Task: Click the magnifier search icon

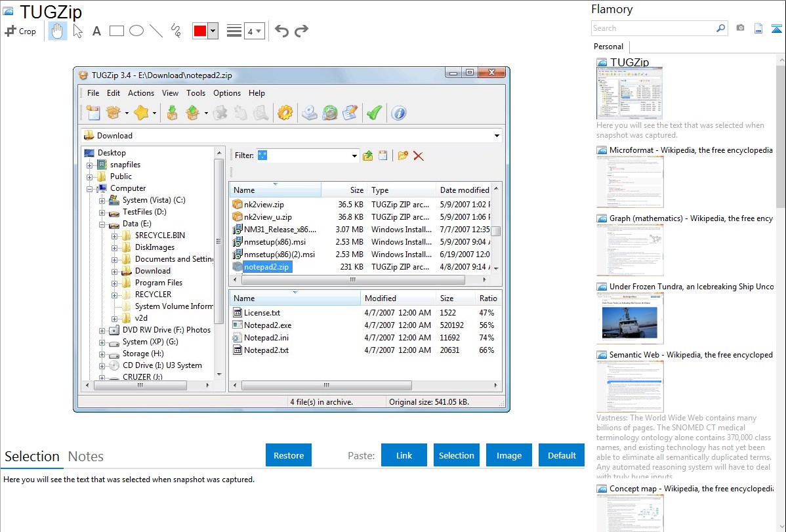Action: click(x=720, y=28)
